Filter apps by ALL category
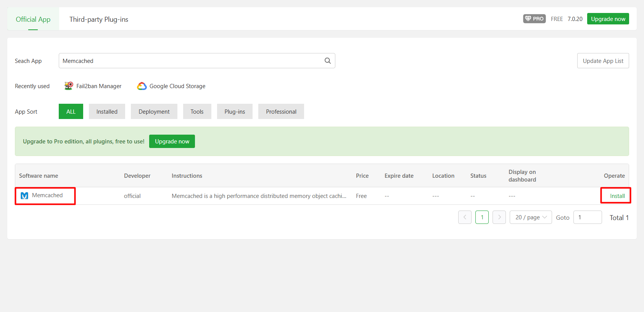644x312 pixels. tap(71, 111)
